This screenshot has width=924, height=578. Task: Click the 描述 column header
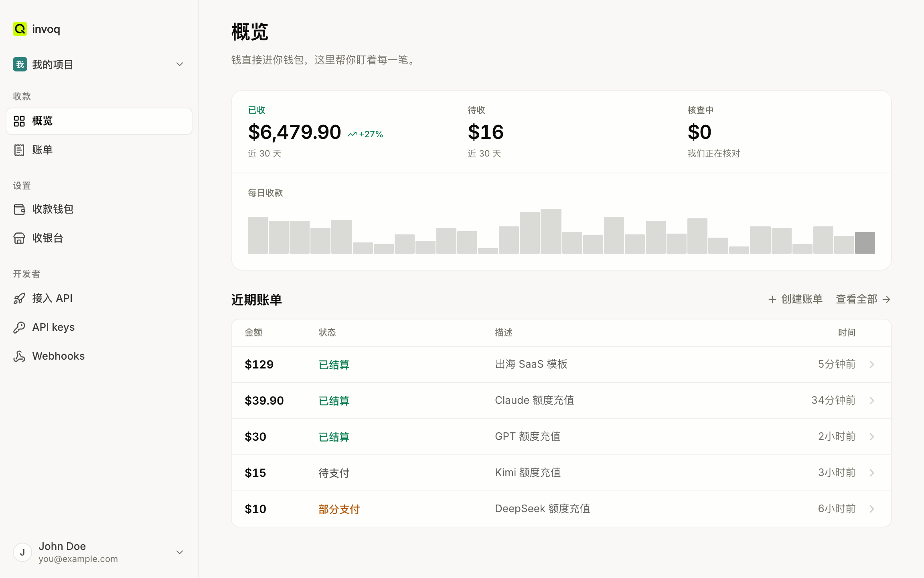(504, 332)
